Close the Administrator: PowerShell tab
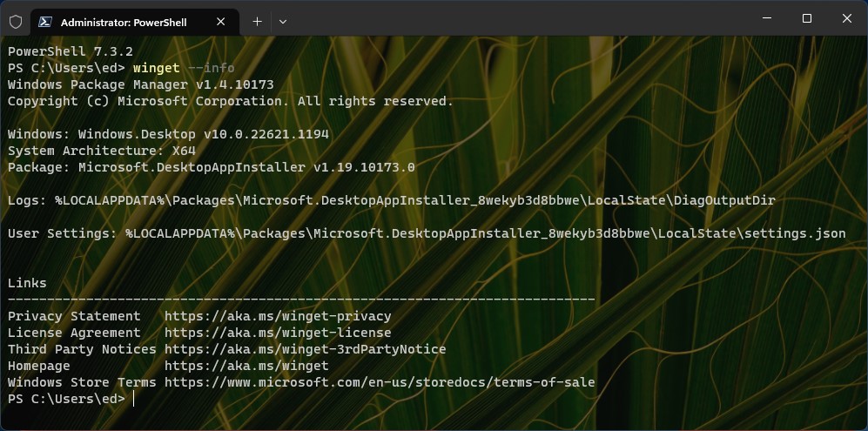The image size is (868, 431). (220, 22)
